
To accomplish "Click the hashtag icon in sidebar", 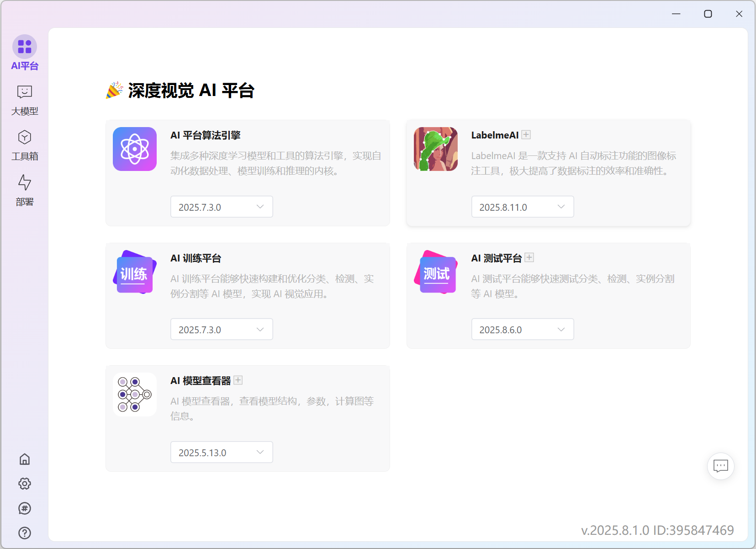I will pos(25,508).
